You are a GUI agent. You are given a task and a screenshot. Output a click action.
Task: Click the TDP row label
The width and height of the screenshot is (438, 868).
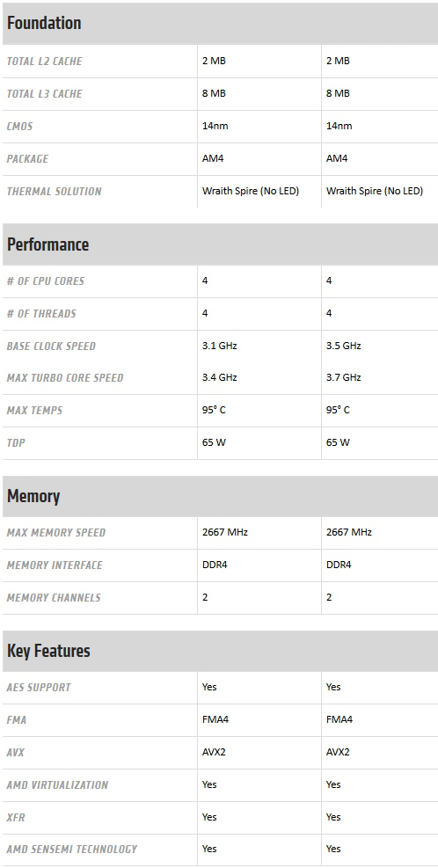16,443
